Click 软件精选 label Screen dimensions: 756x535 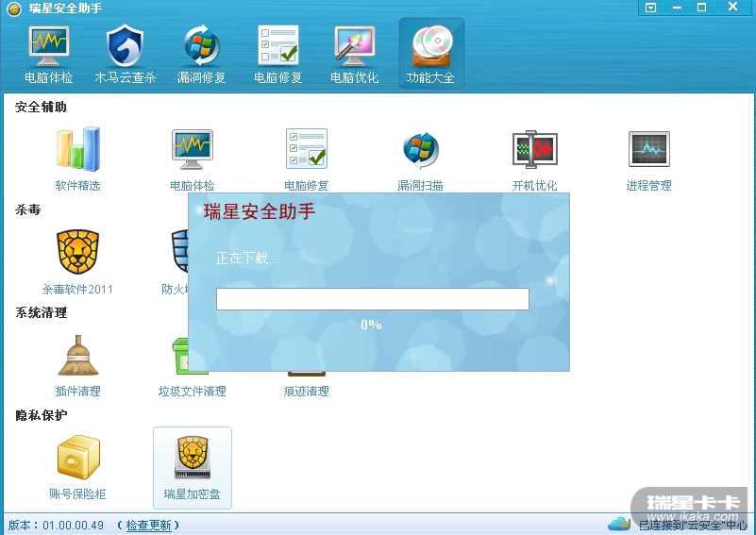tap(78, 186)
